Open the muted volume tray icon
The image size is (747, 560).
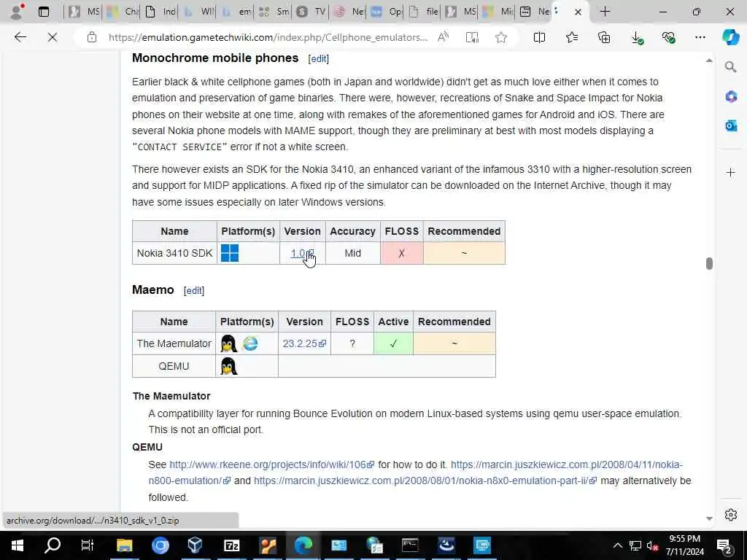click(652, 545)
